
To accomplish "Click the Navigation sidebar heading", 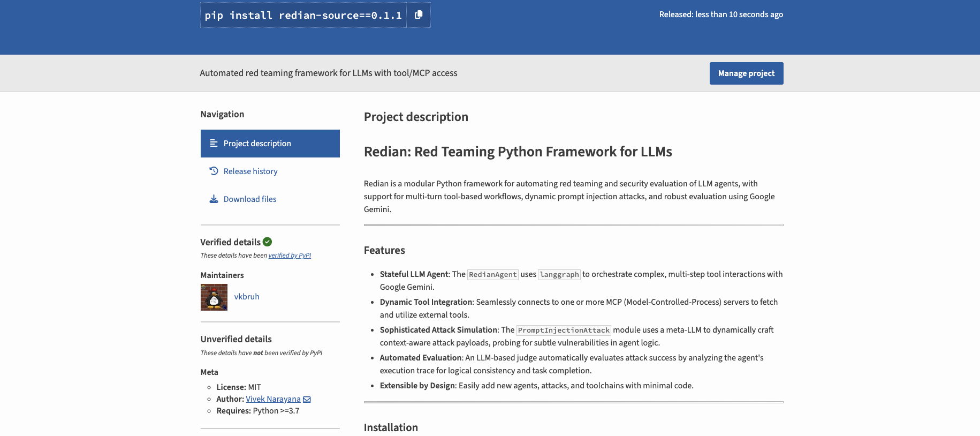I will [x=222, y=114].
